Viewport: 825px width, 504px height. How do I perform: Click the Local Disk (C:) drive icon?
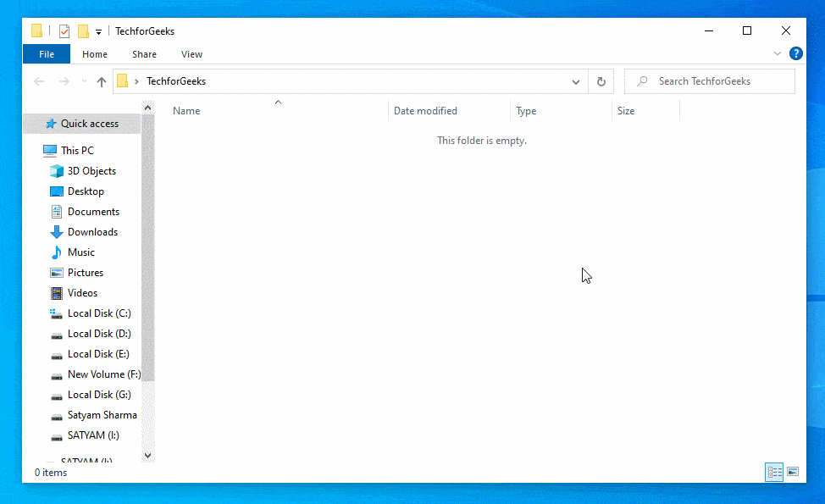[x=56, y=313]
